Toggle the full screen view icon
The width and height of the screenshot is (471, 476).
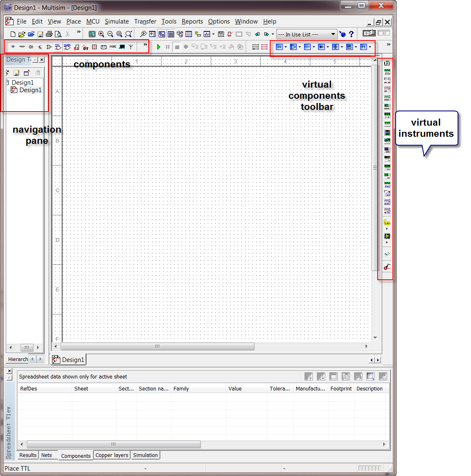92,34
